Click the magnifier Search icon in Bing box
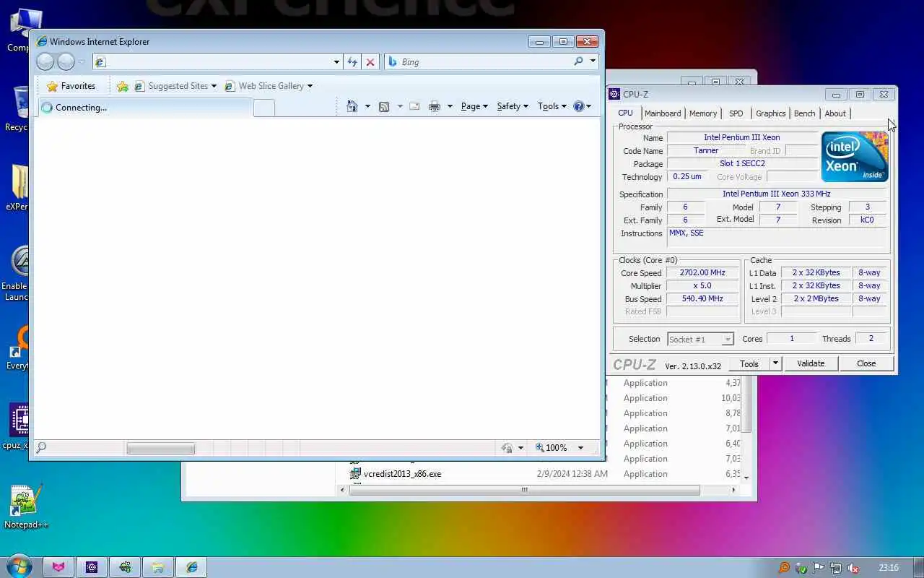Viewport: 924px width, 578px height. [x=578, y=61]
